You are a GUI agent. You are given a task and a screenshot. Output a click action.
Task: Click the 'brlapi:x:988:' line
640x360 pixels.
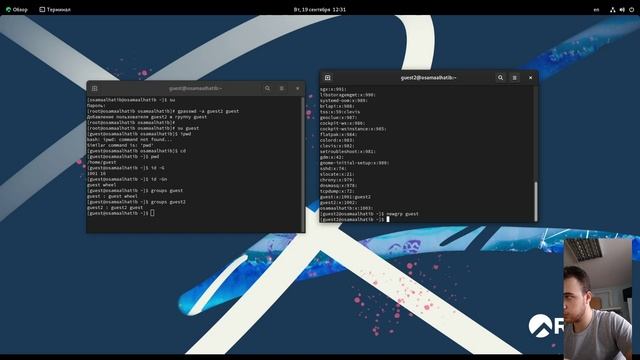(x=337, y=106)
